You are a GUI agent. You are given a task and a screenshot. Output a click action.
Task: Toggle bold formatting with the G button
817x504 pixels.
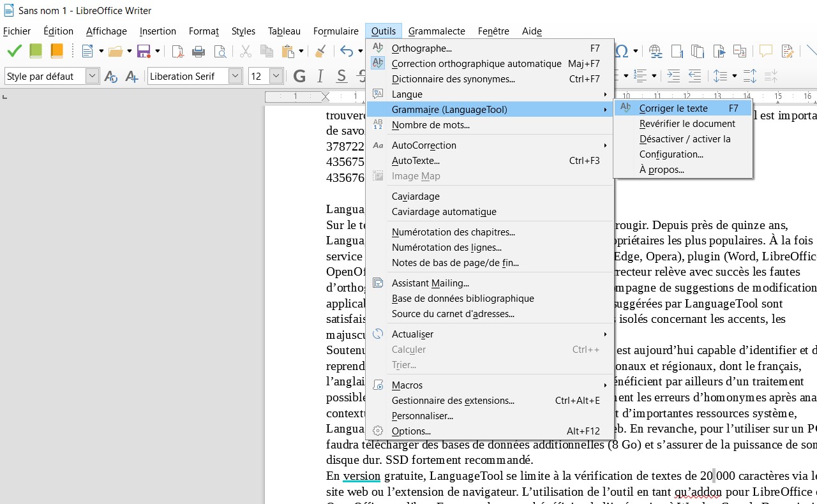click(x=299, y=75)
